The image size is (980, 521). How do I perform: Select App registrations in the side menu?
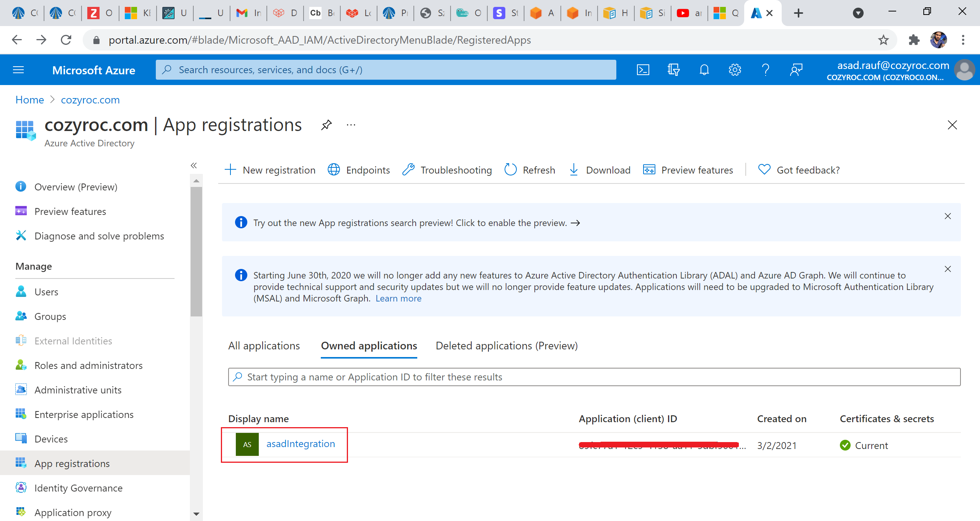tap(95, 463)
